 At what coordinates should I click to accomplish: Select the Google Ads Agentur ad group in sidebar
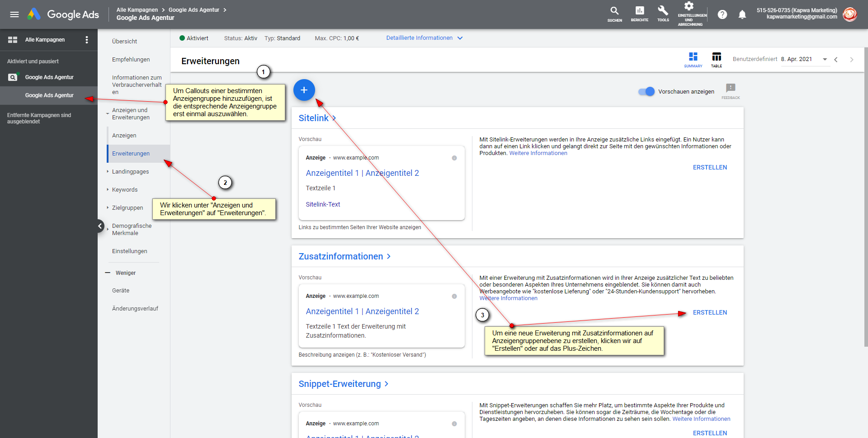pos(49,95)
